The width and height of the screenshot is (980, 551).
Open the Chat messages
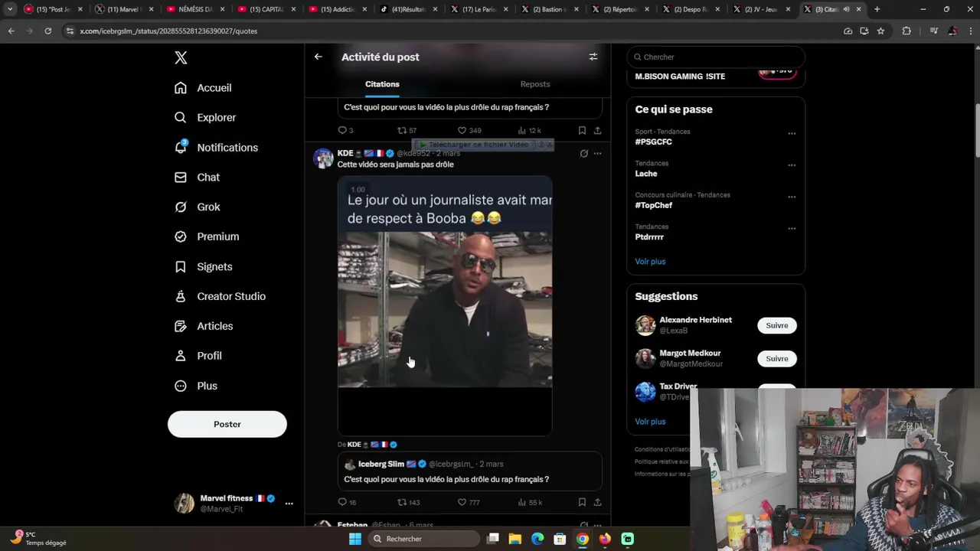click(197, 178)
